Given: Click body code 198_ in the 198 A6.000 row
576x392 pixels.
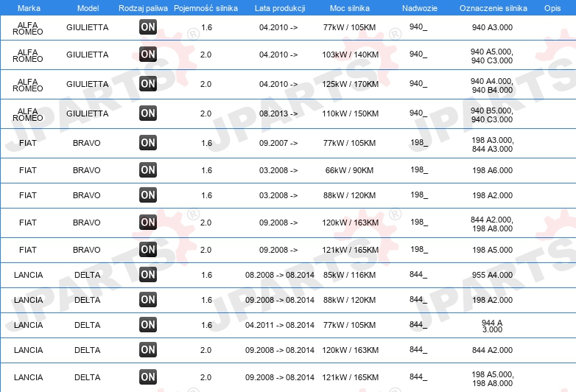Looking at the screenshot, I should [x=419, y=169].
